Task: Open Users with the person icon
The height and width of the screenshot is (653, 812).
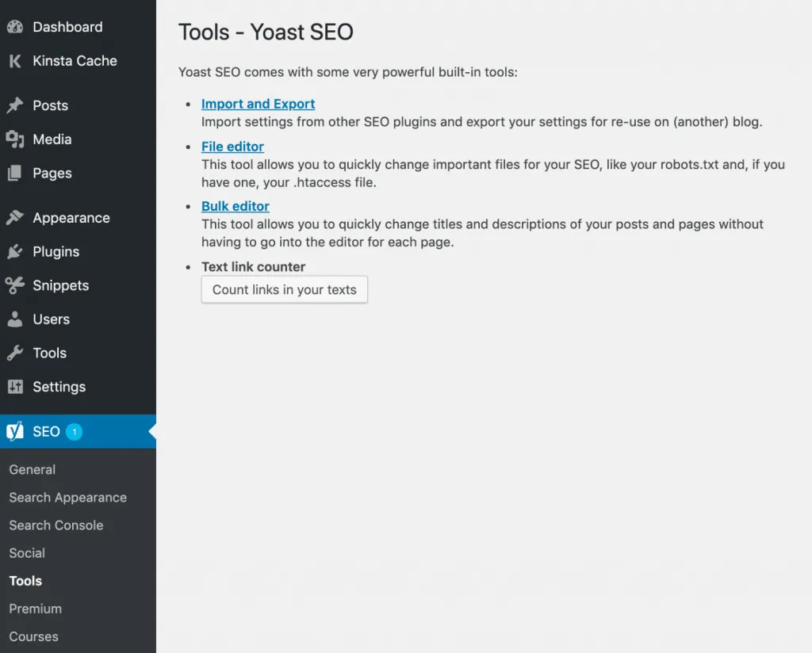Action: pyautogui.click(x=17, y=319)
